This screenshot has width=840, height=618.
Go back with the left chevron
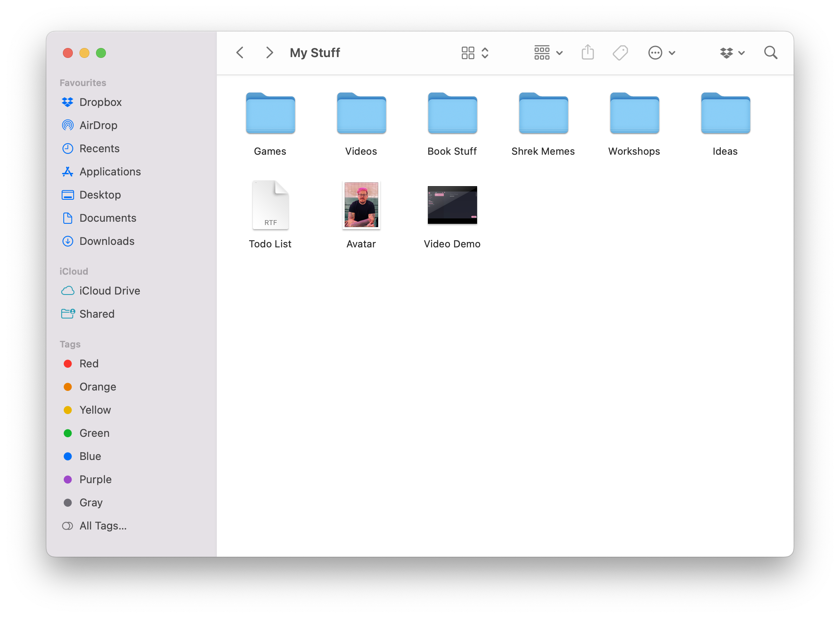pos(240,53)
